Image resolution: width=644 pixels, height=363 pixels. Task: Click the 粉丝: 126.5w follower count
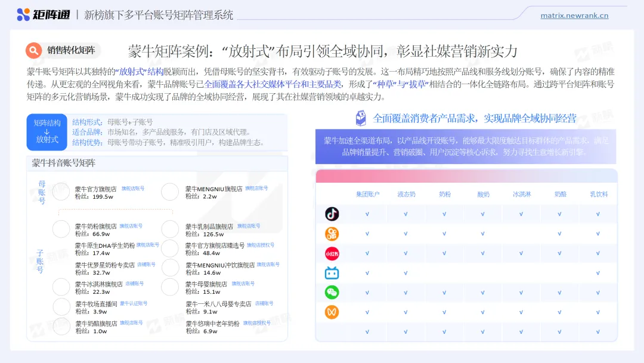(205, 234)
